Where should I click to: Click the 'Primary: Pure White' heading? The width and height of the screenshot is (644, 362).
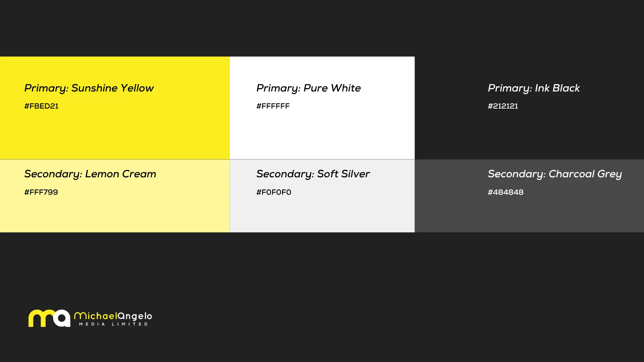point(309,88)
